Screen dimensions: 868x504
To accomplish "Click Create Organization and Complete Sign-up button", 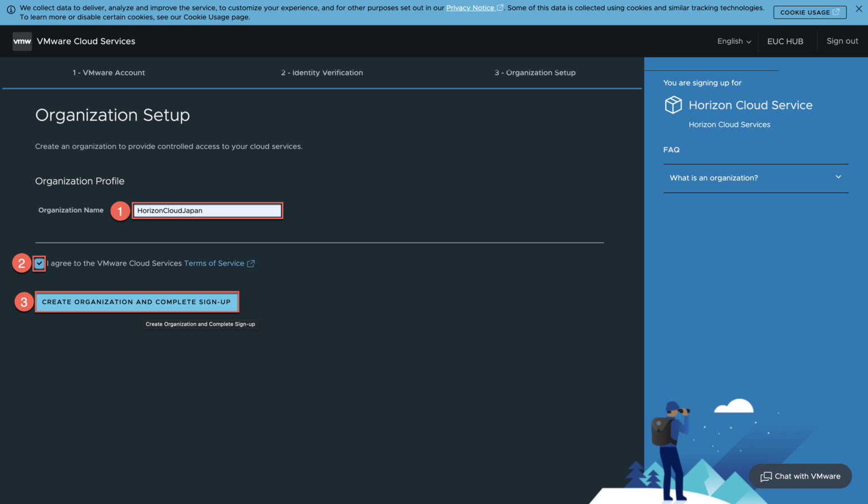I will pos(137,302).
